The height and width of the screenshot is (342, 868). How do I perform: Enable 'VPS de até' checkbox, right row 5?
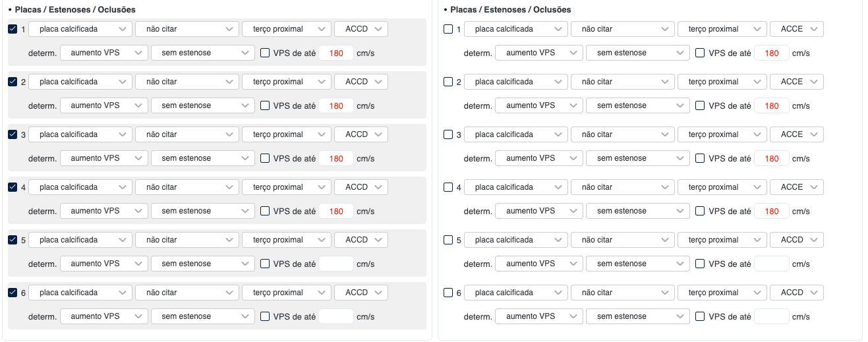(700, 264)
